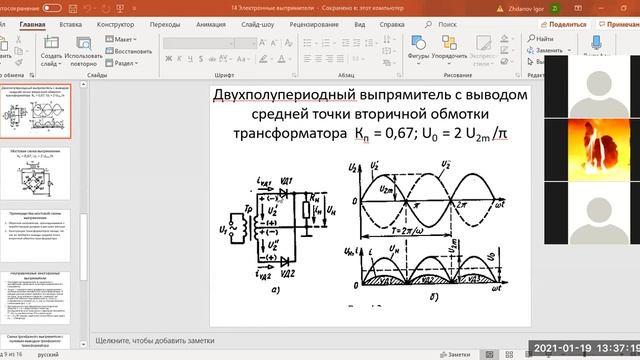Image resolution: width=640 pixels, height=360 pixels.
Task: Start slideshow from beginning icon in title bar
Action: tap(120, 8)
